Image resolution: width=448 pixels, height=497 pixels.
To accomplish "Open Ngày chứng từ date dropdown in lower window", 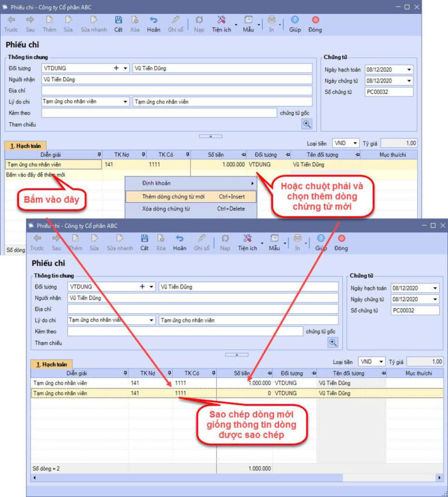I will point(435,299).
